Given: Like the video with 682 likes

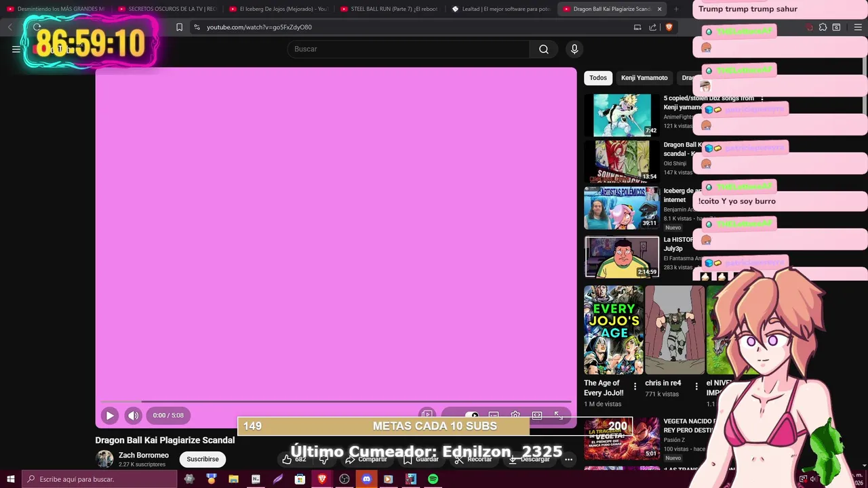Looking at the screenshot, I should (x=294, y=459).
